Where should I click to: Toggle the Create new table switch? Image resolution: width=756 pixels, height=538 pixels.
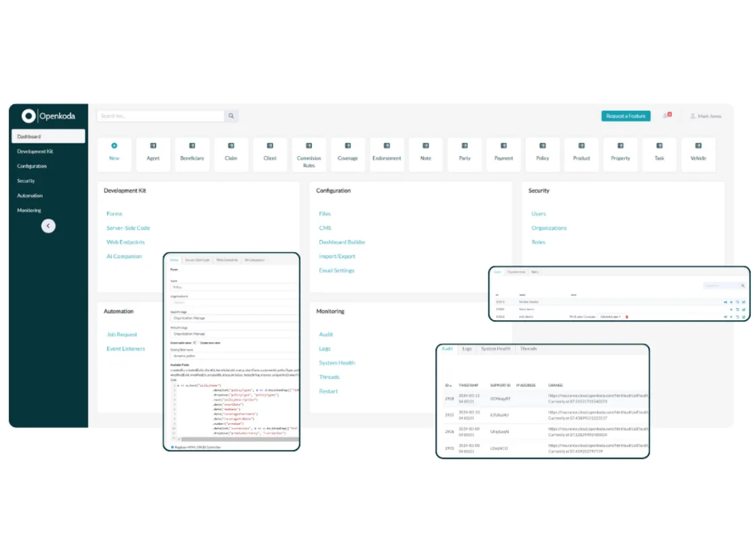(196, 342)
